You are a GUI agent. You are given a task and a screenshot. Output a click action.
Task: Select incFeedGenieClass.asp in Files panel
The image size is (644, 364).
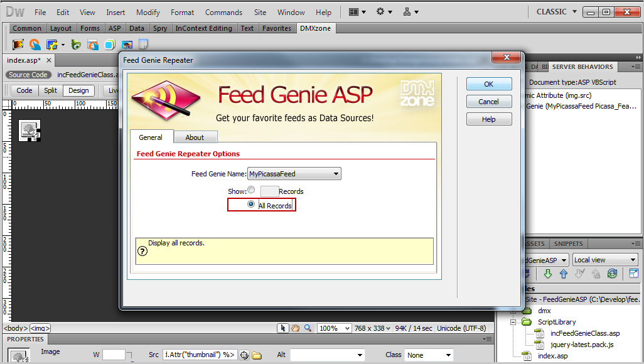[585, 333]
